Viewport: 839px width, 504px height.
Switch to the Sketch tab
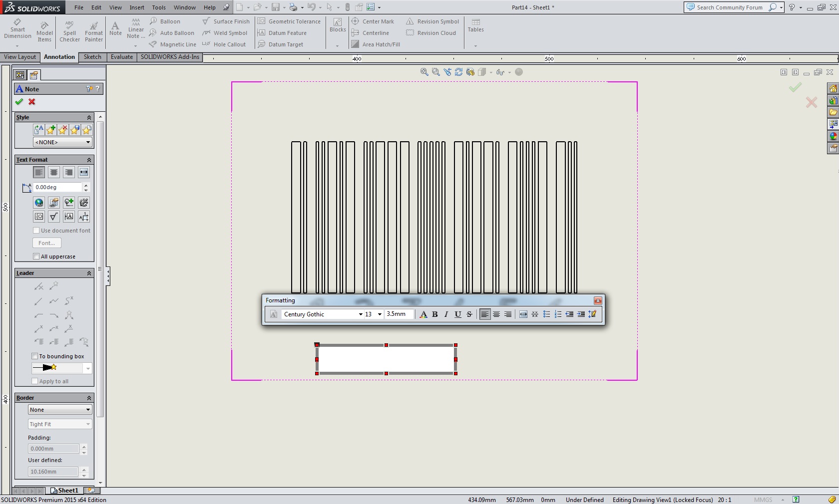click(92, 57)
